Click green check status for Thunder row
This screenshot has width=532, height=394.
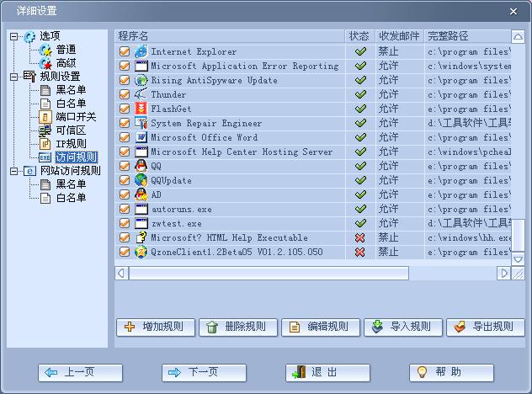click(x=360, y=94)
